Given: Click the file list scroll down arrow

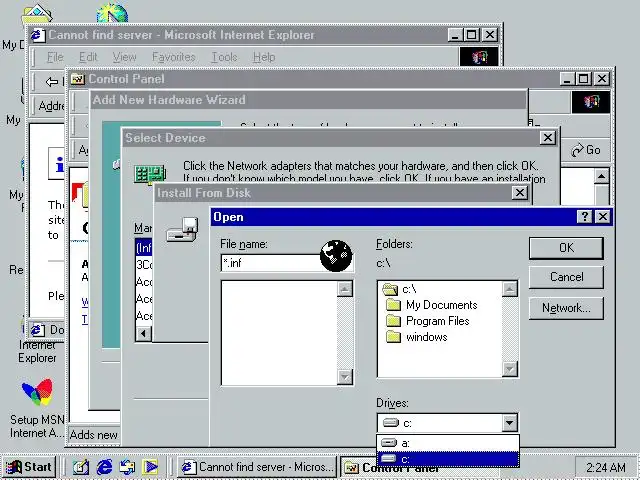Looking at the screenshot, I should [344, 376].
